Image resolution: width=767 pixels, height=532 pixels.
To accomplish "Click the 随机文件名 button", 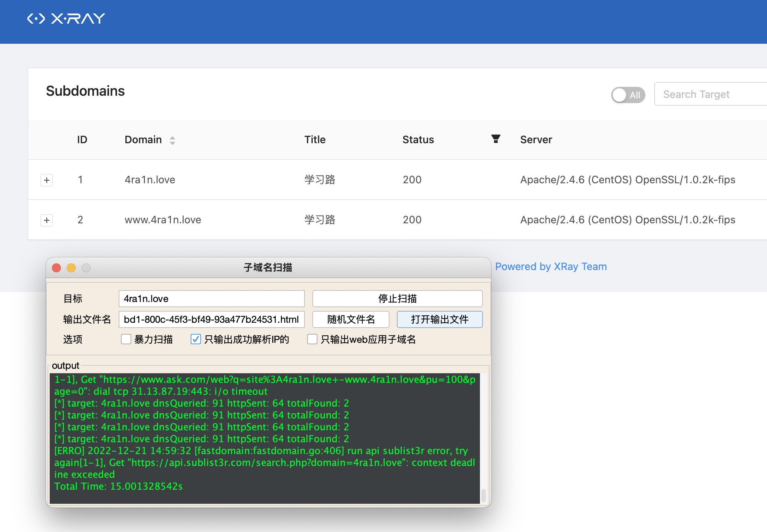I will point(350,319).
